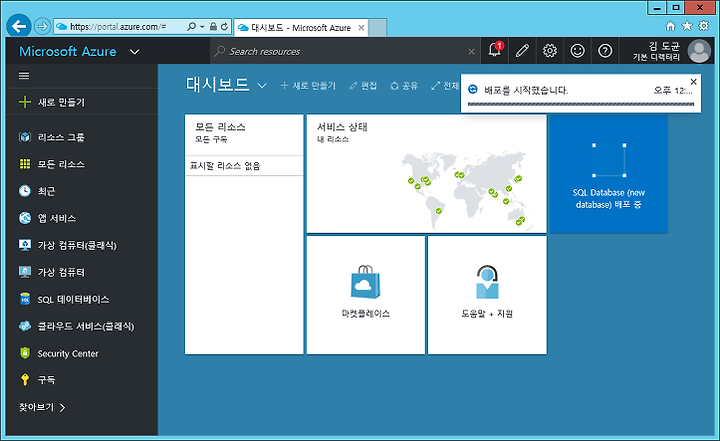
Task: Click the browser forward arrow button
Action: [42, 26]
